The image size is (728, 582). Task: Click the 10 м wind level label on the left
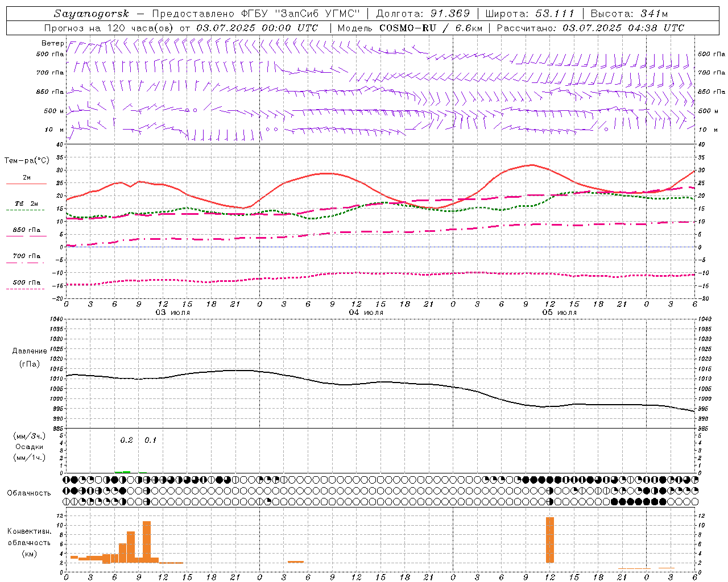55,130
